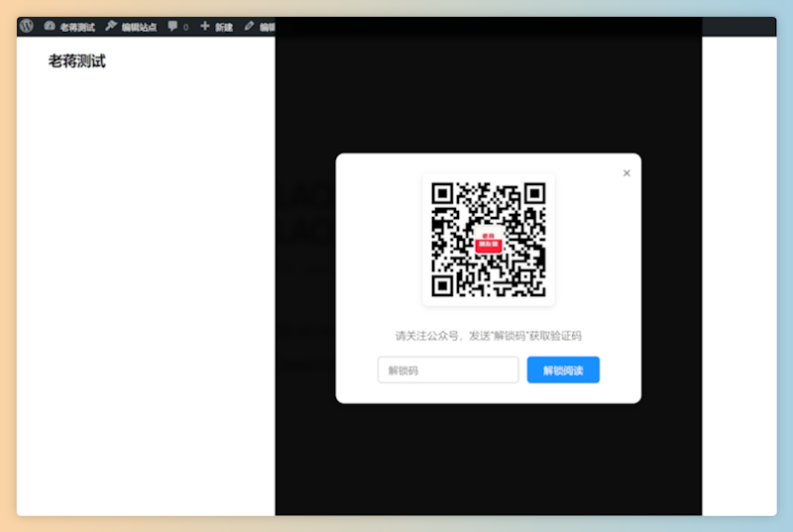The height and width of the screenshot is (532, 793).
Task: Click the WordPress logo in admin bar
Action: pos(27,26)
